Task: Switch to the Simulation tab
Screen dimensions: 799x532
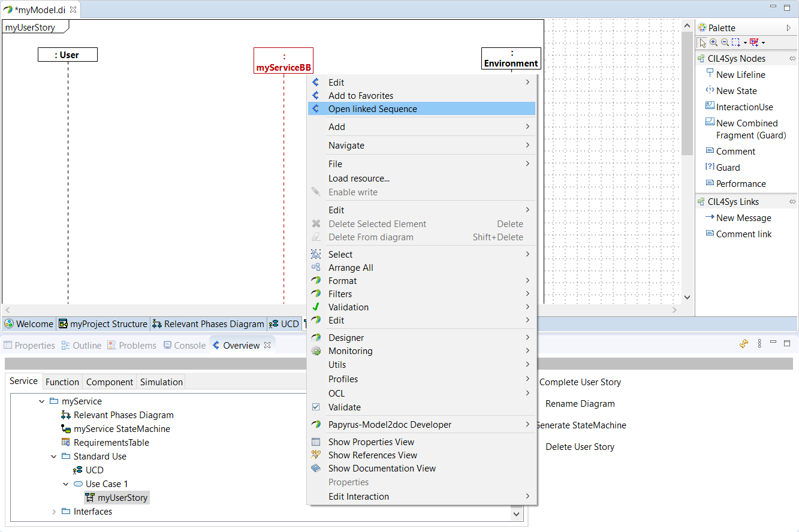Action: 161,382
